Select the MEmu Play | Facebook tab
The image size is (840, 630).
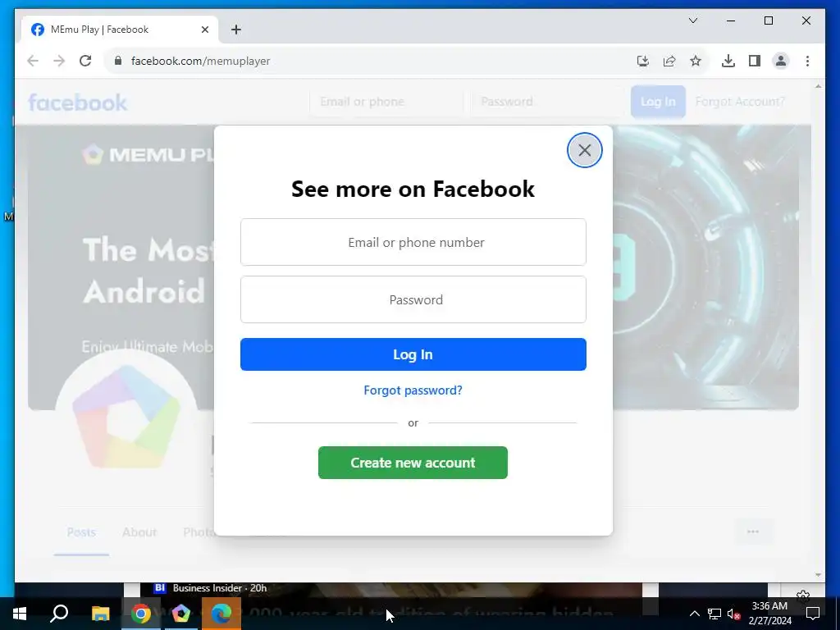120,30
